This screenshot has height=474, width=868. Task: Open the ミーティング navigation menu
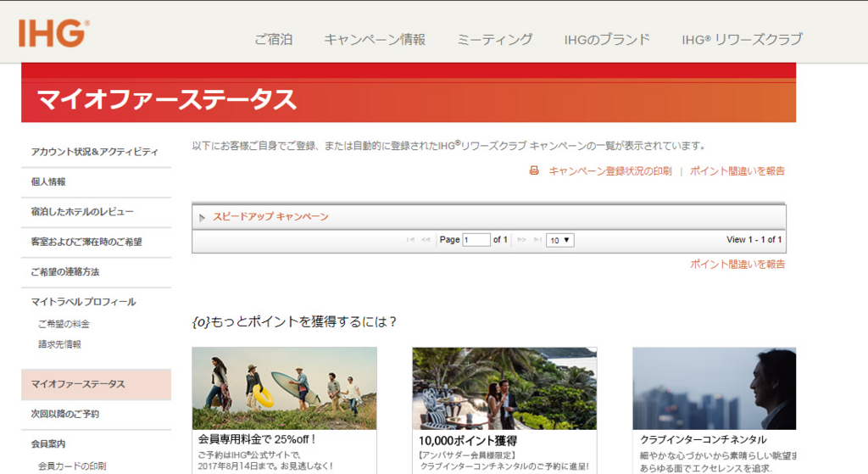(495, 39)
